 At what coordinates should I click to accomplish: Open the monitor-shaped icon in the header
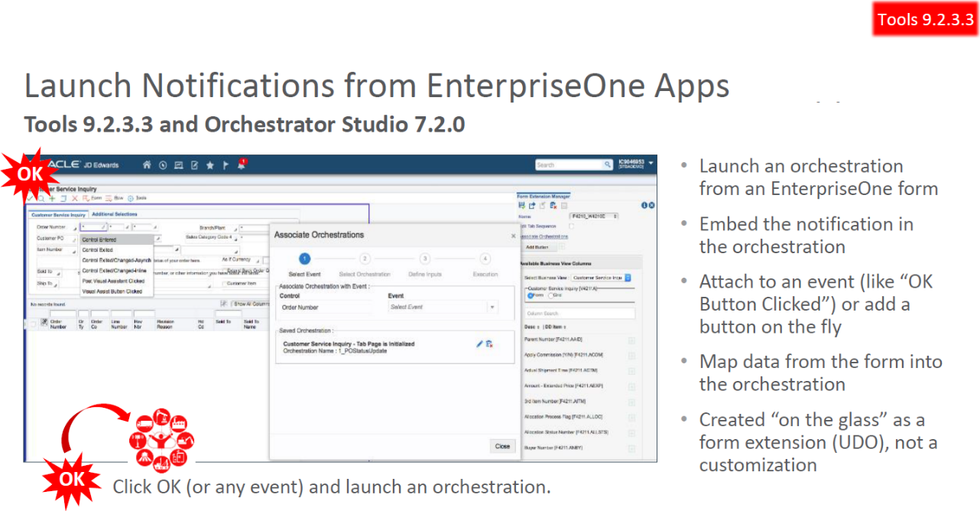178,164
